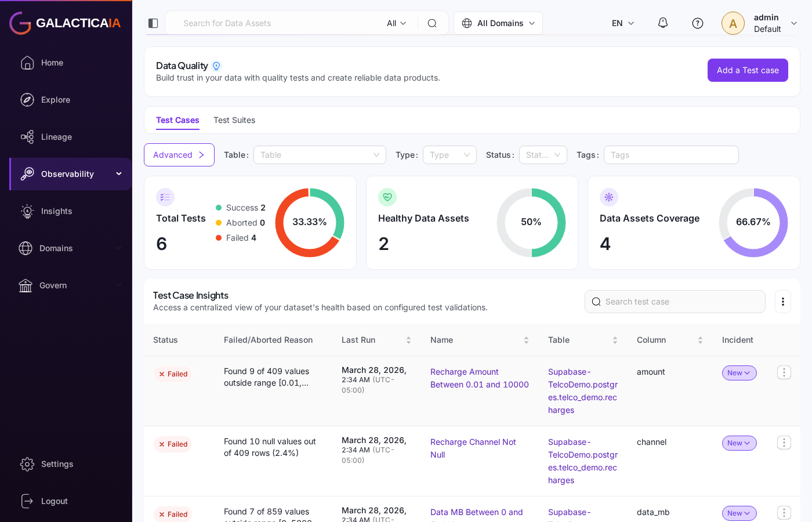Expand the admin profile menu
Screen dimensions: 812x522
[x=794, y=23]
